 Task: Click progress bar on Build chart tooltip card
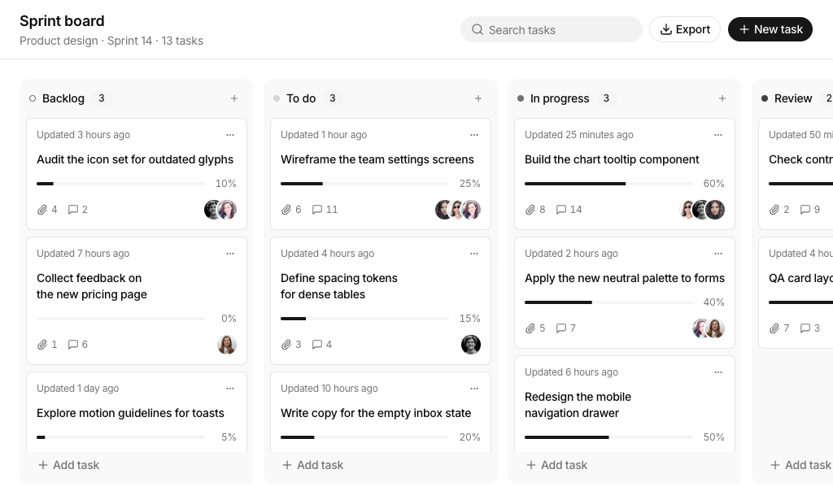tap(608, 184)
